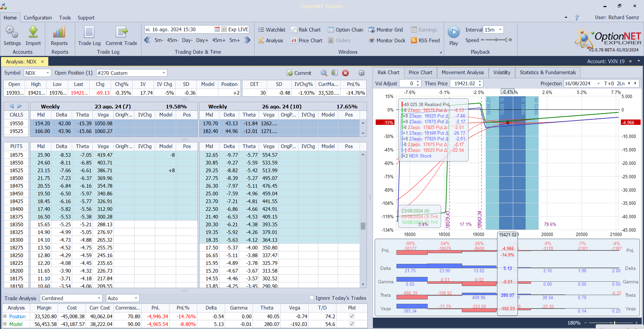Open the Risk Chart window from ribbon
This screenshot has width=644, height=329.
(x=306, y=30)
